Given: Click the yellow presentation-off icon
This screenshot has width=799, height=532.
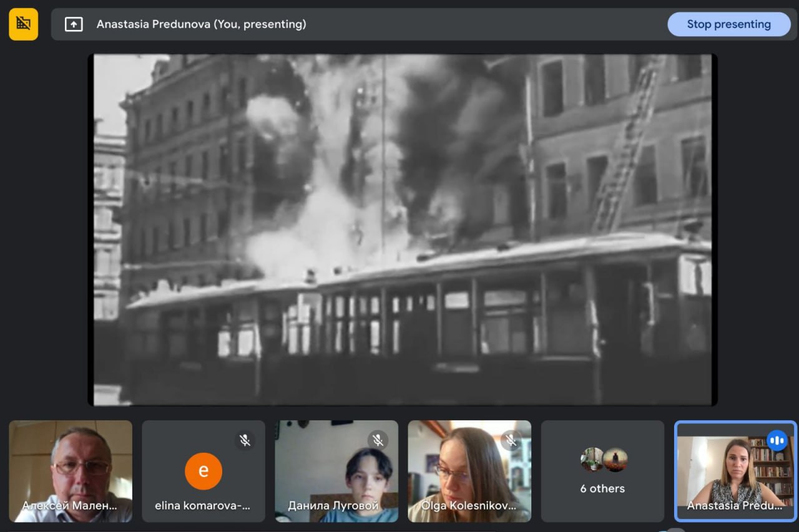Looking at the screenshot, I should tap(23, 24).
